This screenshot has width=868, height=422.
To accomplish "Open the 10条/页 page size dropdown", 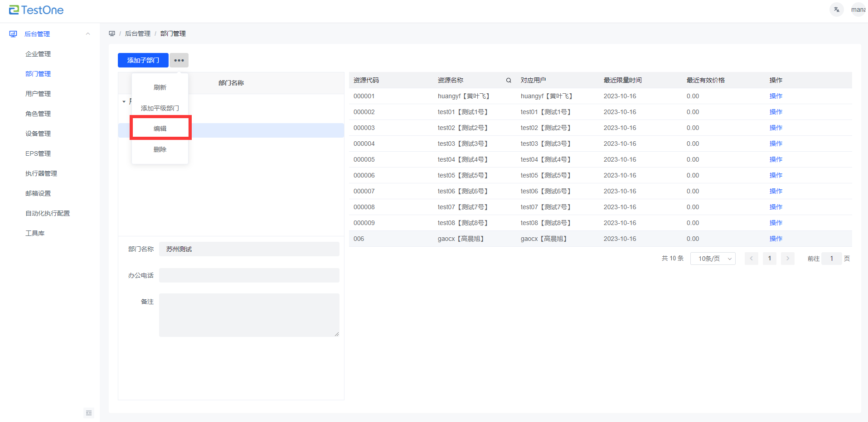I will [713, 259].
